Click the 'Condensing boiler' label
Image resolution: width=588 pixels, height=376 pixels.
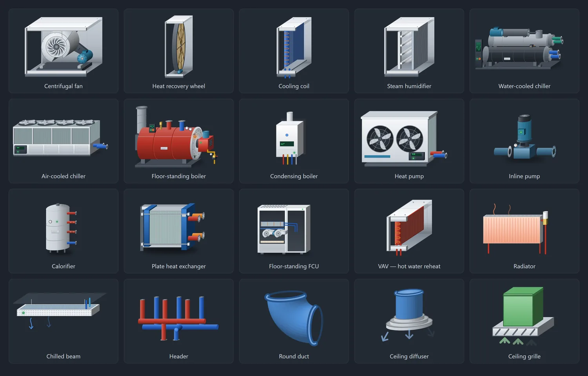coord(294,176)
